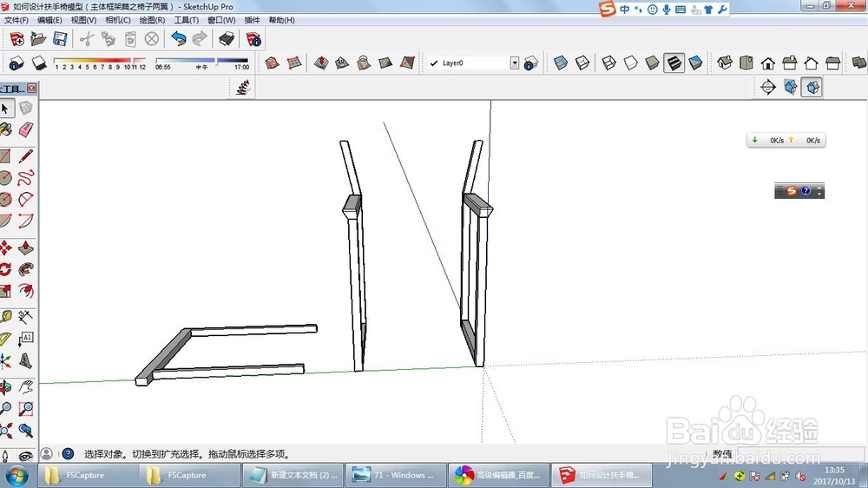868x488 pixels.
Task: Close the large tool set panel
Action: (32, 88)
